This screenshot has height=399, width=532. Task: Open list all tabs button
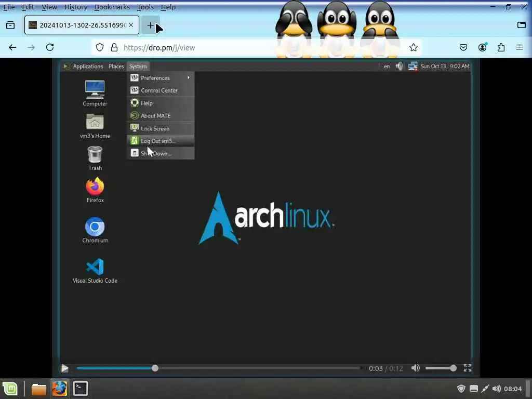tap(522, 25)
